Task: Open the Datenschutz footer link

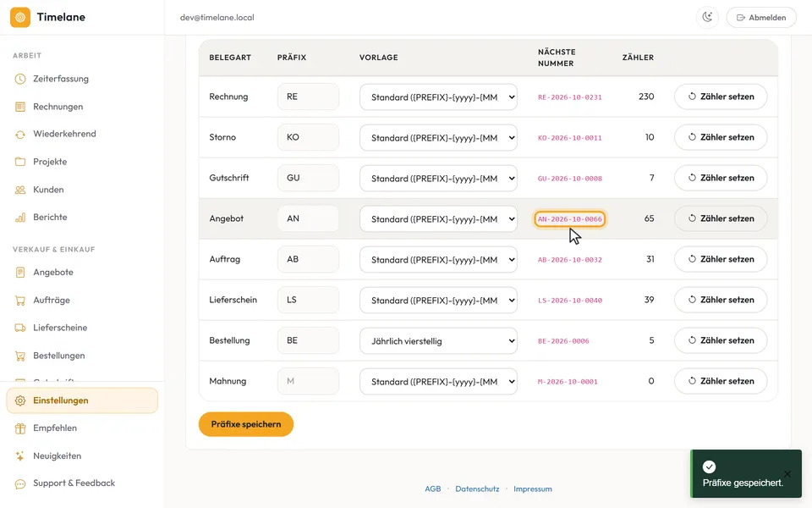Action: tap(477, 489)
